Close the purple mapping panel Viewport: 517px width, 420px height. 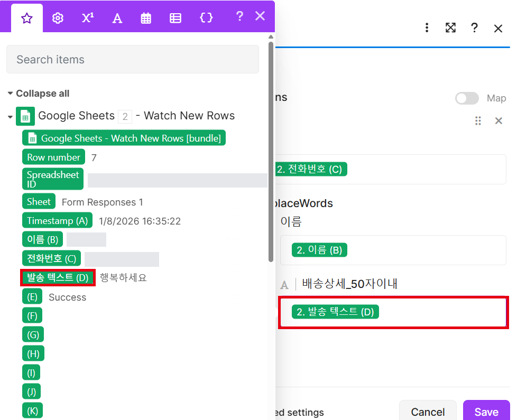pyautogui.click(x=260, y=16)
